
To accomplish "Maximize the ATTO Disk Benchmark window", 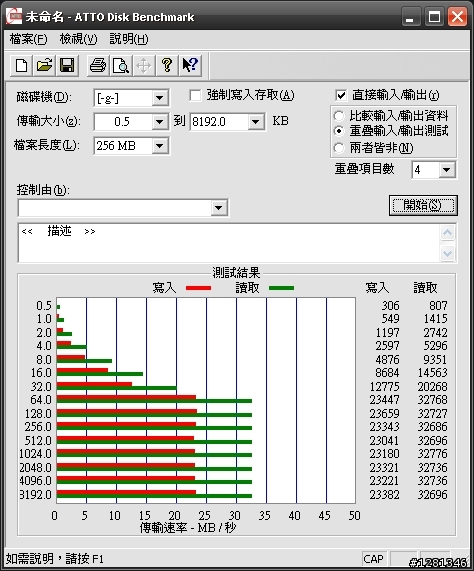I will (434, 17).
